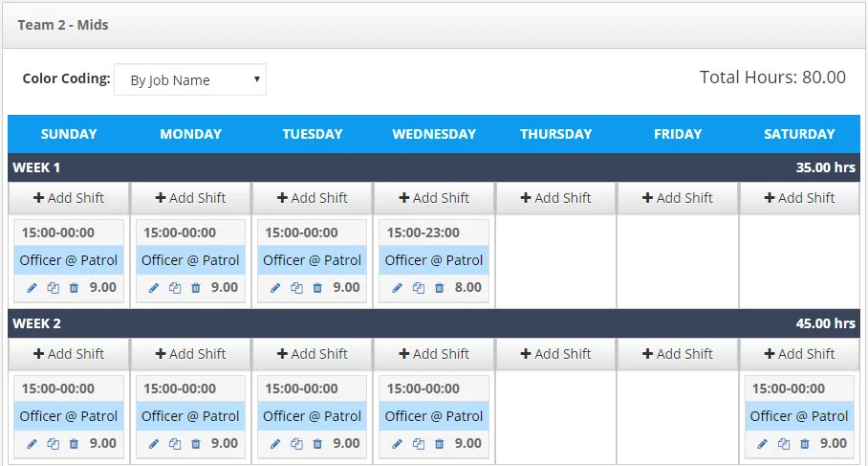Copy the Week 2 Sunday shift
The image size is (868, 466).
point(54,444)
